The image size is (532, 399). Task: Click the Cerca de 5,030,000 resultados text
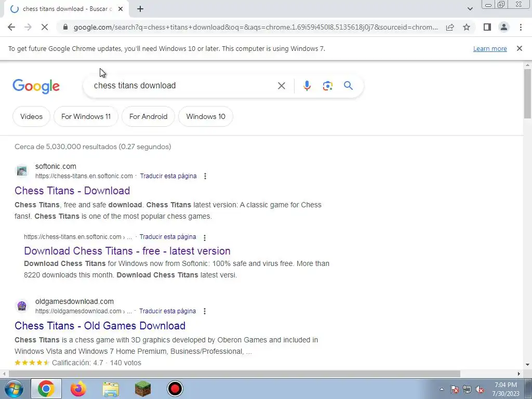(x=92, y=147)
